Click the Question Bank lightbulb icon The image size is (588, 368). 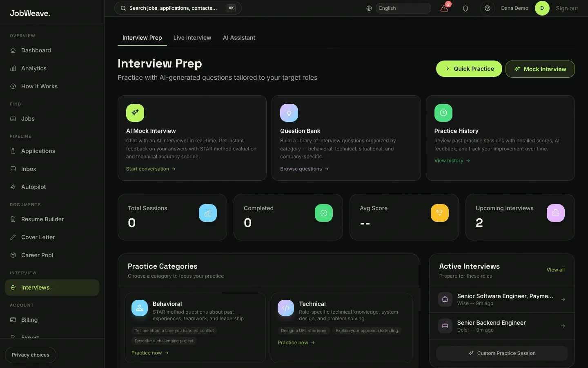[289, 113]
